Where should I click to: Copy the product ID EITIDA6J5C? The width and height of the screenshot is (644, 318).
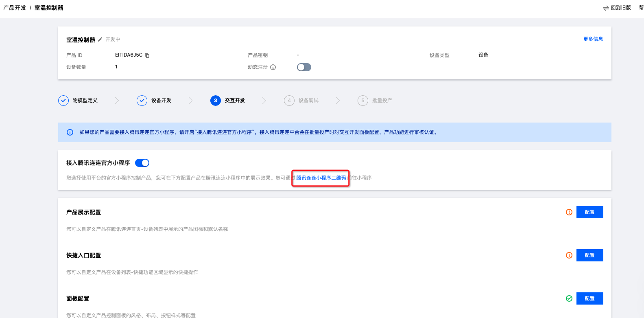click(x=147, y=55)
